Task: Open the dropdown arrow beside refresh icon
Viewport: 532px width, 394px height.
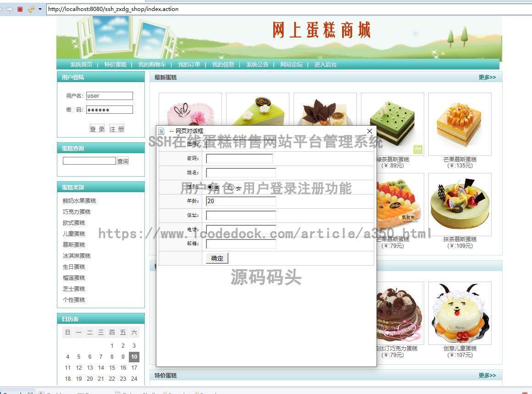Action: (40, 9)
